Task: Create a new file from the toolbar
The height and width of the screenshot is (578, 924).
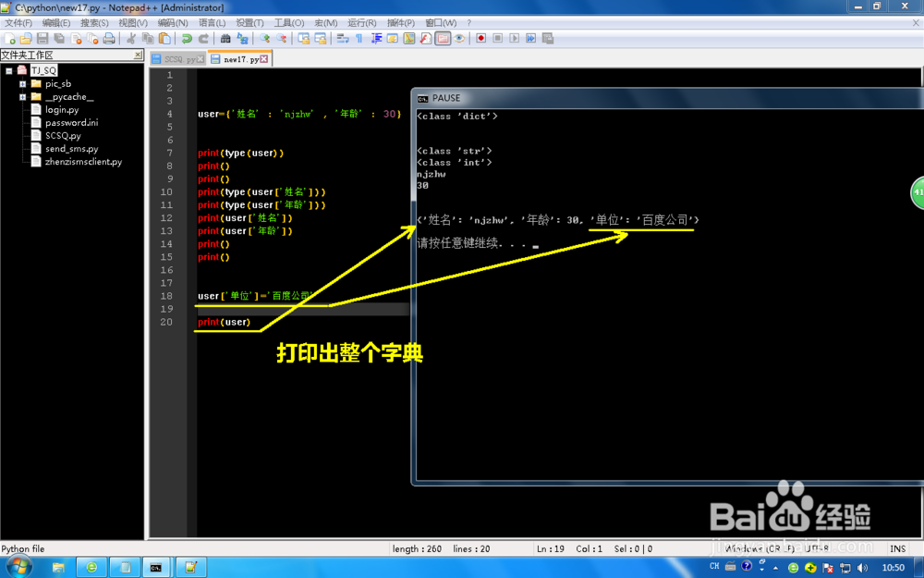Action: click(x=10, y=38)
